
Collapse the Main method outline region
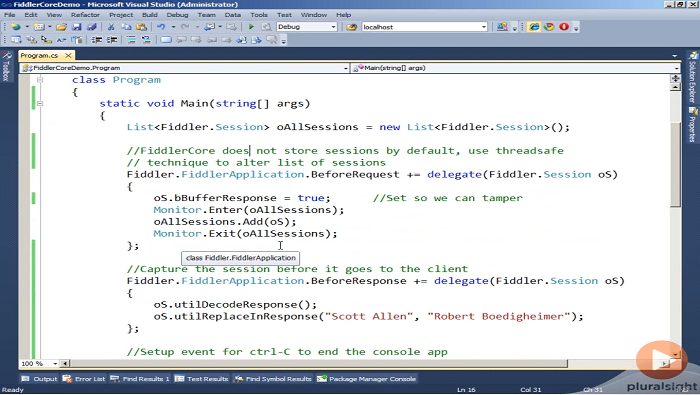[x=40, y=104]
